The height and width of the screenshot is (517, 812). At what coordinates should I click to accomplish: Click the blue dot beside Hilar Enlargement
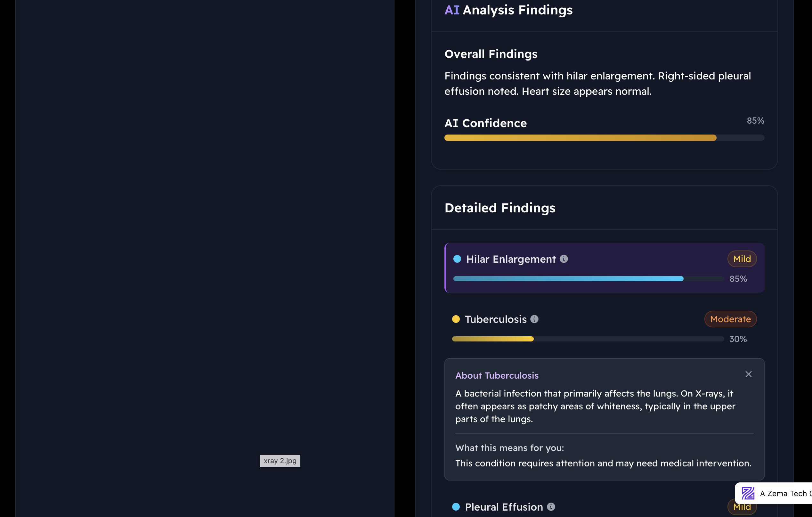(457, 259)
